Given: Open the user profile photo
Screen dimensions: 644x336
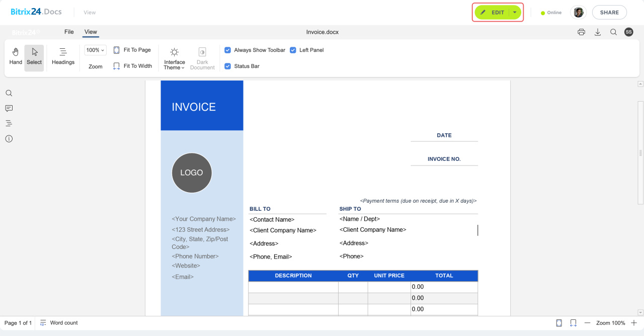Looking at the screenshot, I should 579,13.
